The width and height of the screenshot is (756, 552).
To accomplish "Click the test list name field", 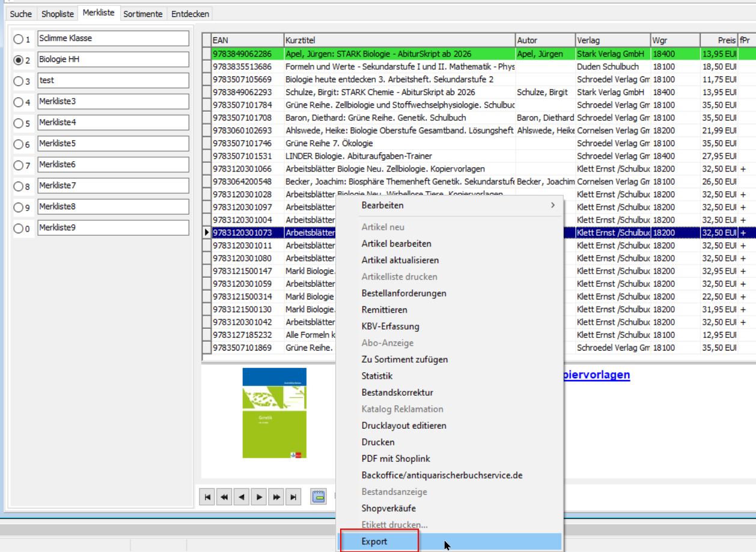I will (113, 81).
